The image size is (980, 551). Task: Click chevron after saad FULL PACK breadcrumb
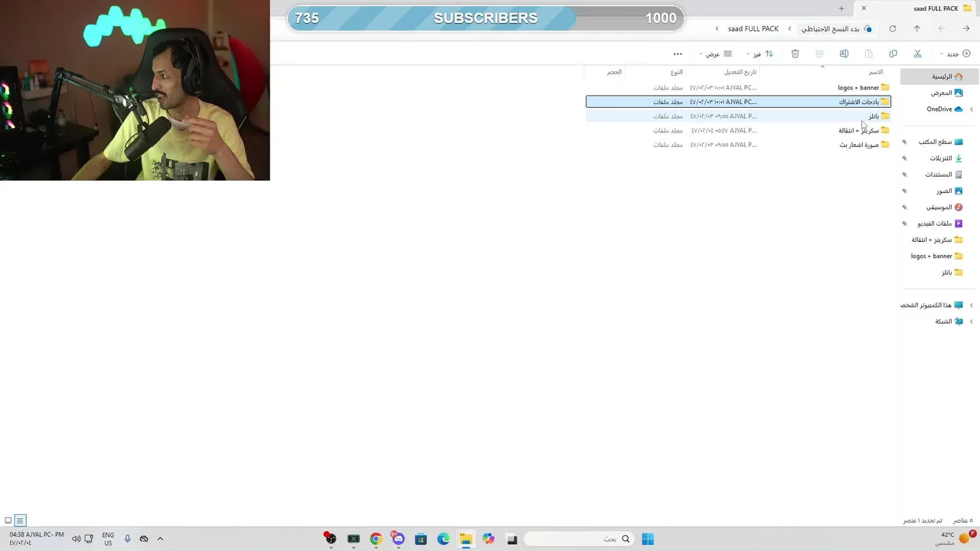tap(717, 29)
